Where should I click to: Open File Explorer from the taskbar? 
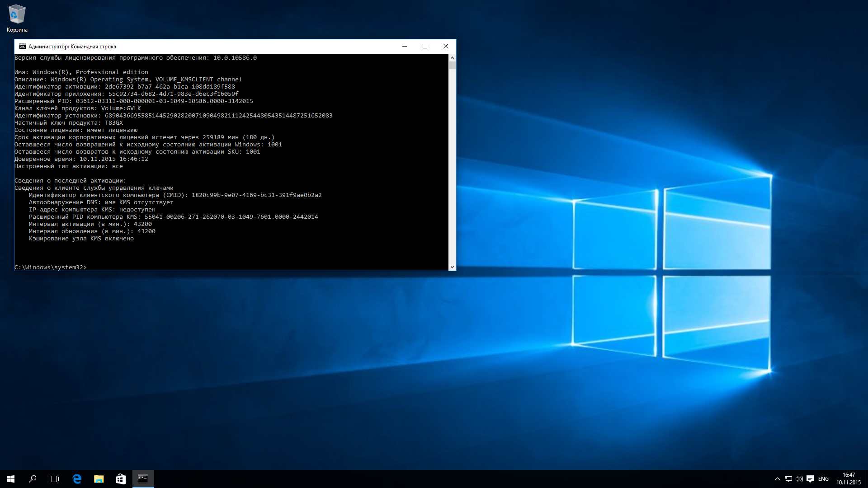(x=99, y=479)
